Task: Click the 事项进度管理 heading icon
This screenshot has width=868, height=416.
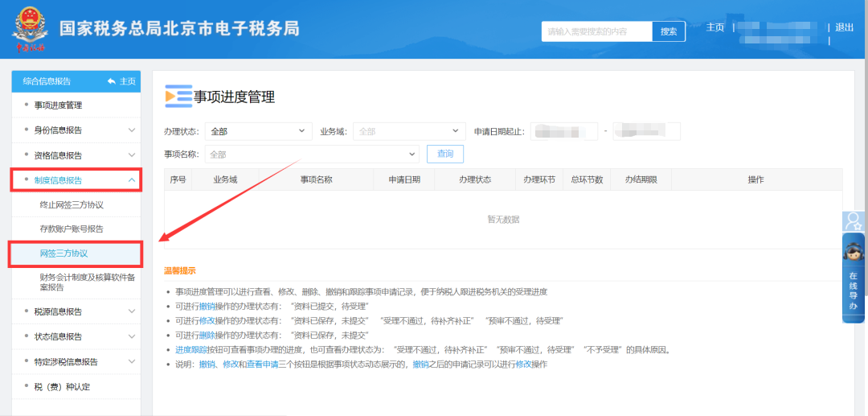Action: (178, 97)
